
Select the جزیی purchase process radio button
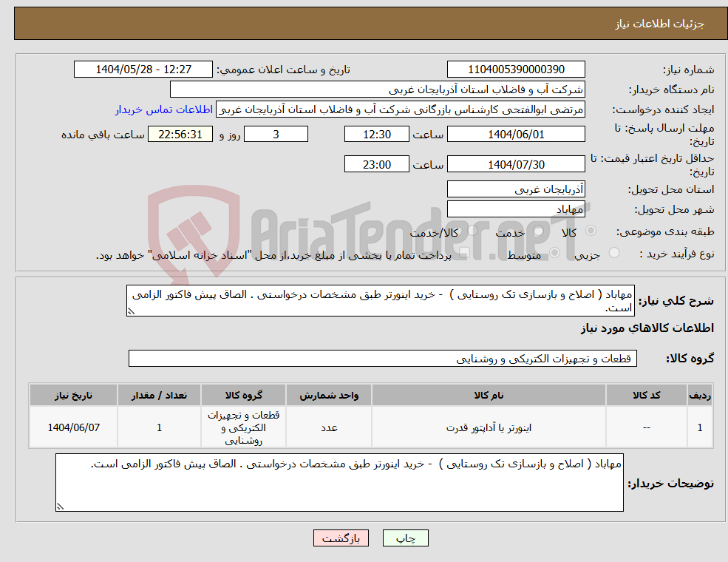point(615,252)
